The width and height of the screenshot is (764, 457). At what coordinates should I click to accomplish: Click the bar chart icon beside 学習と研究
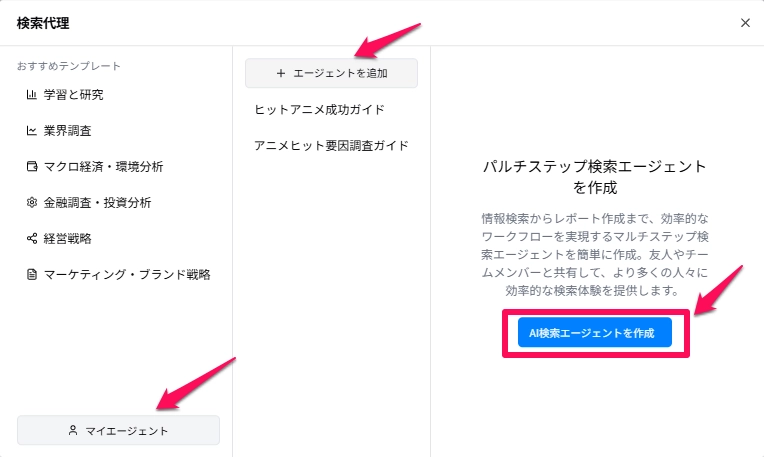click(32, 95)
